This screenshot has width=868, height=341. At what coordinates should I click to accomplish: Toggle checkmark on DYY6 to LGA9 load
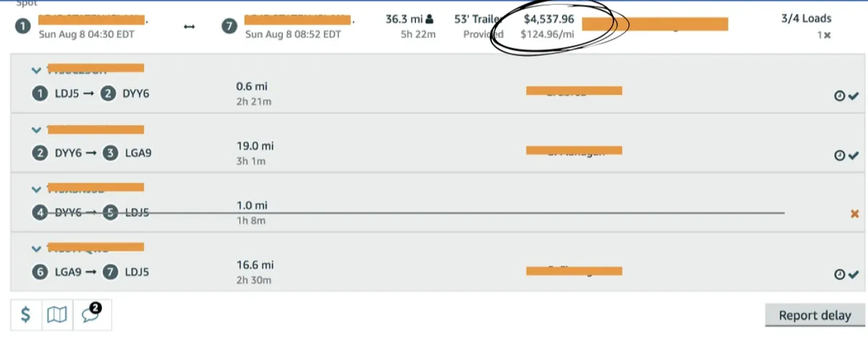tap(853, 155)
